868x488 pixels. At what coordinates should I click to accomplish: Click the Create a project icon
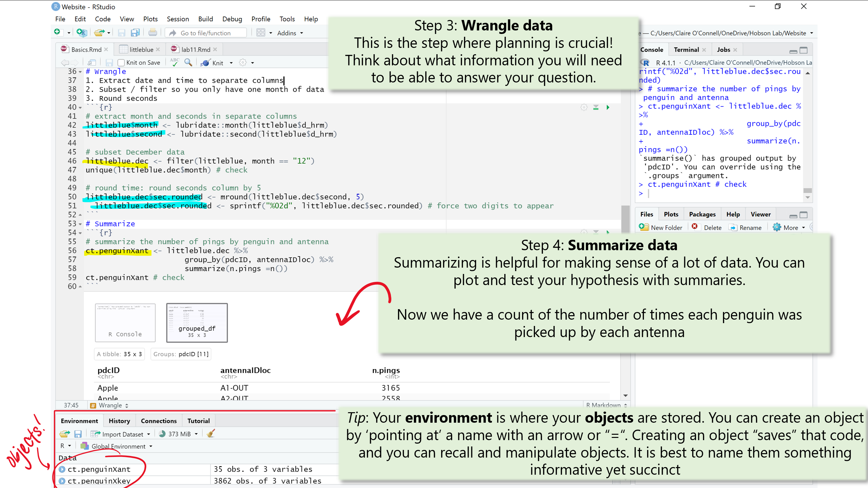coord(81,33)
